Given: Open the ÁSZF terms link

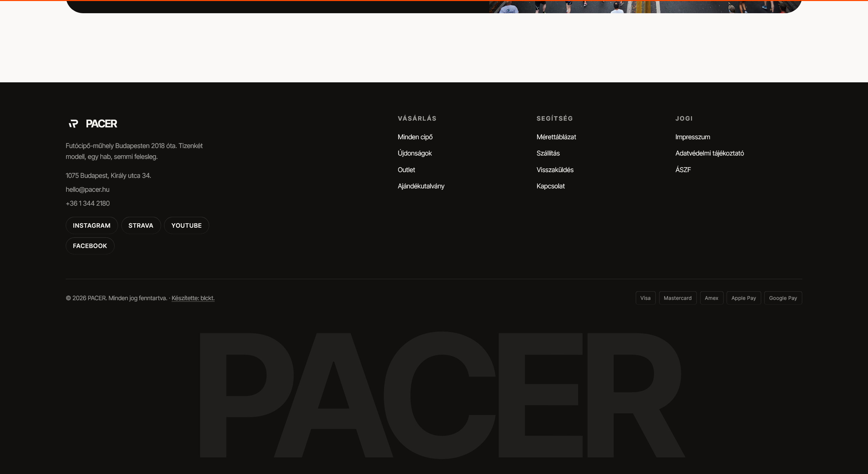Looking at the screenshot, I should coord(683,170).
